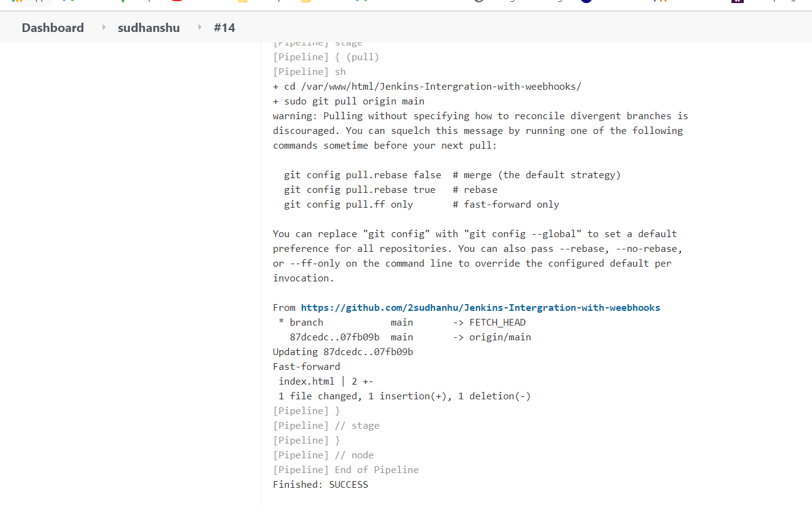Select the #14 build breadcrumb

pyautogui.click(x=225, y=28)
